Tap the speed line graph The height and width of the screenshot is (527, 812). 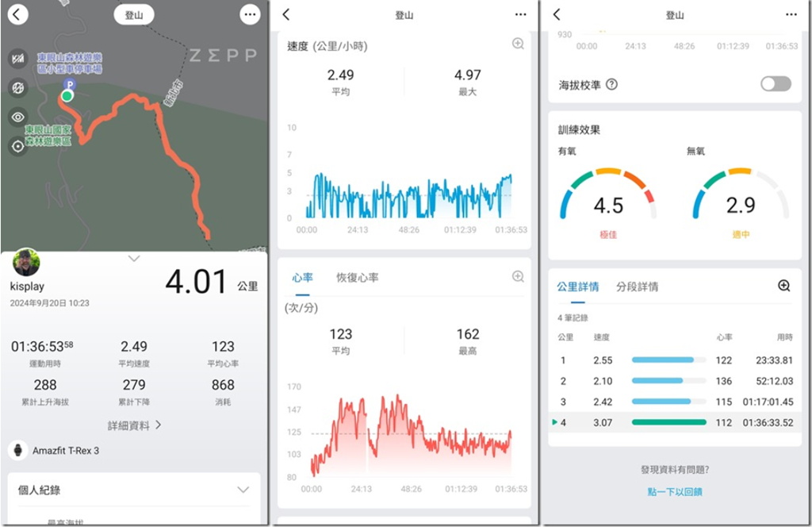point(408,195)
